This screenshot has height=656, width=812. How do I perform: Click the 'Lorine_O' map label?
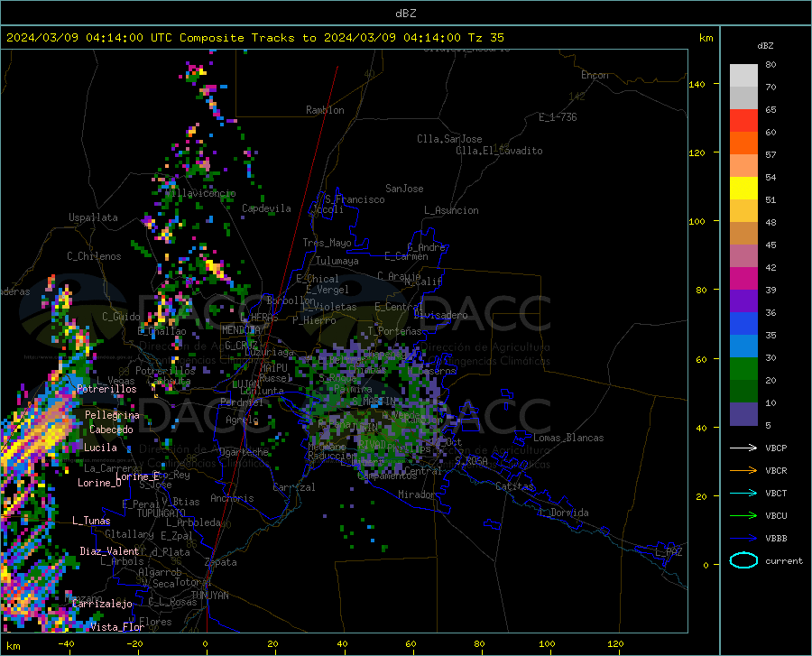point(99,483)
